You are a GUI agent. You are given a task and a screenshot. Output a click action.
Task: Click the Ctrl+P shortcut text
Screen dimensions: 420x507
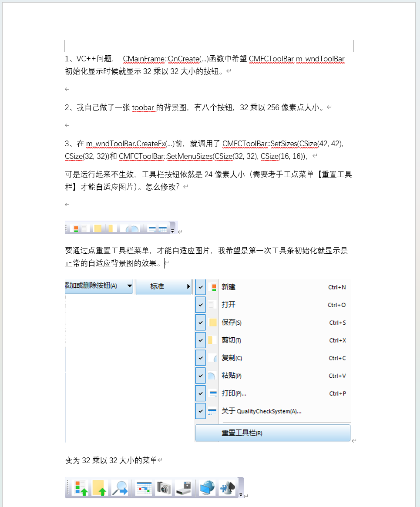[338, 393]
